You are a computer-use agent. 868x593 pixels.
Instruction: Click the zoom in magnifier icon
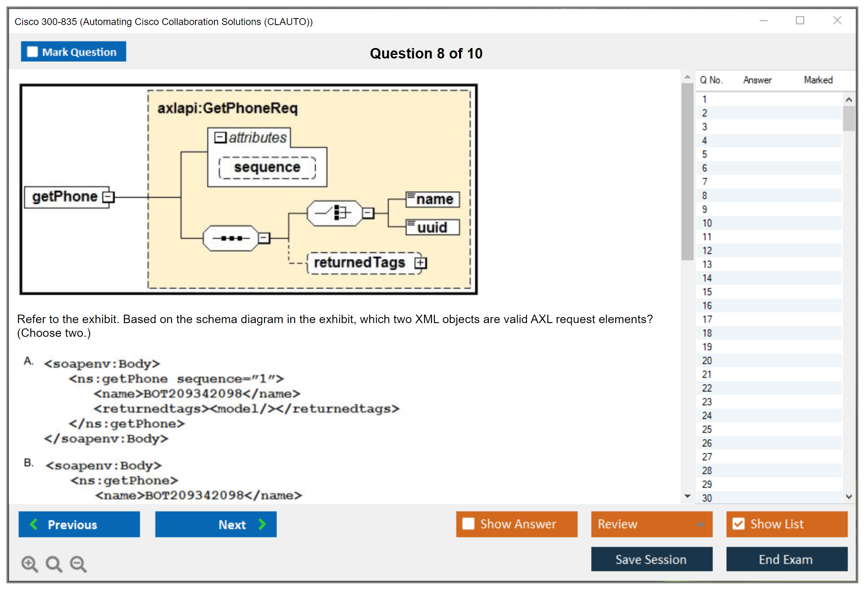click(x=29, y=564)
